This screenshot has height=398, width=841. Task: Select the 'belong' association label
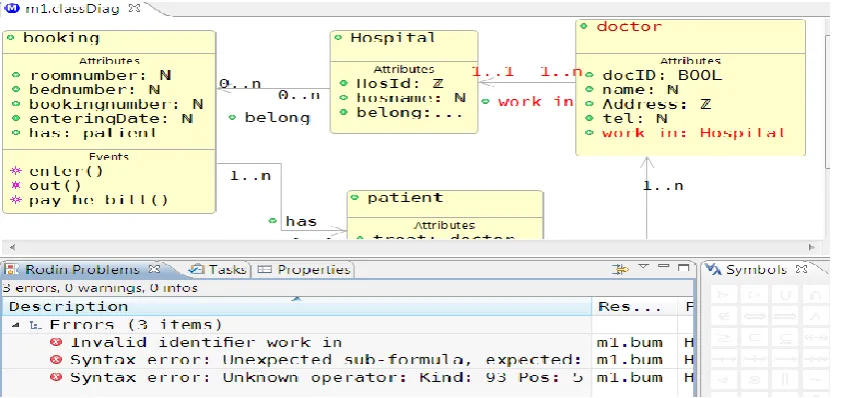tap(277, 118)
